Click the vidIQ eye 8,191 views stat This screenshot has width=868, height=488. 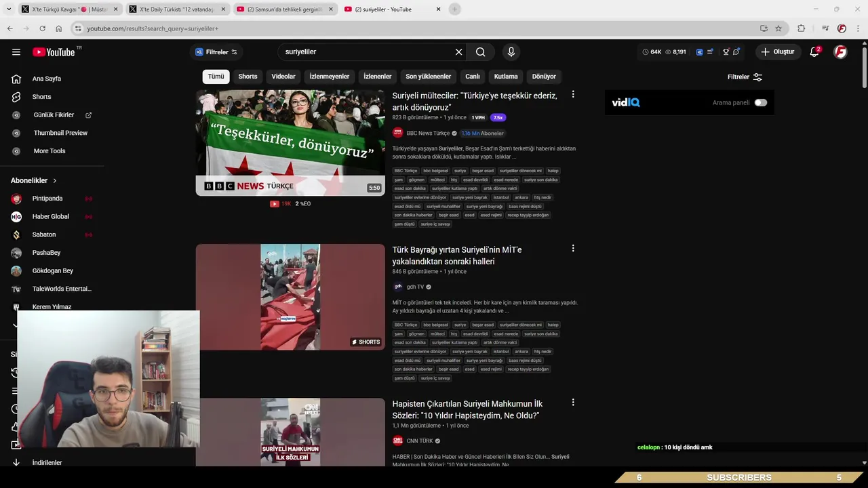[676, 52]
